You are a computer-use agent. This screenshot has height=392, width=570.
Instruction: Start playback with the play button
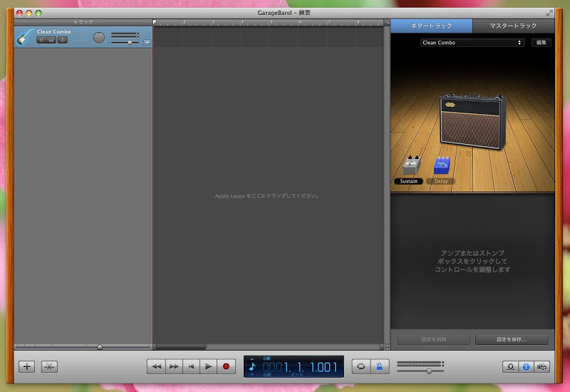coord(208,366)
